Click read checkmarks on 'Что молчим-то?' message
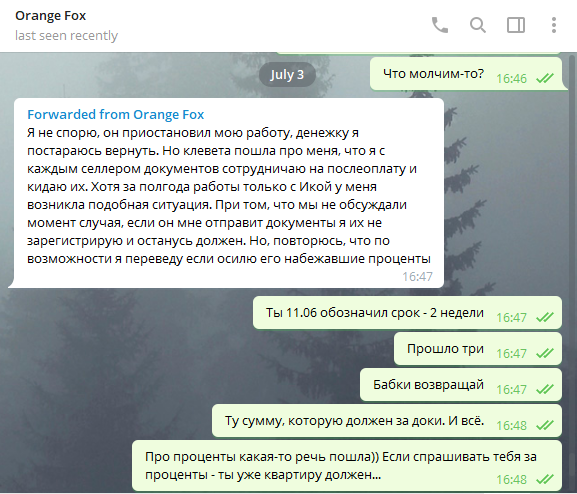Screen dimensions: 577x494 545,78
